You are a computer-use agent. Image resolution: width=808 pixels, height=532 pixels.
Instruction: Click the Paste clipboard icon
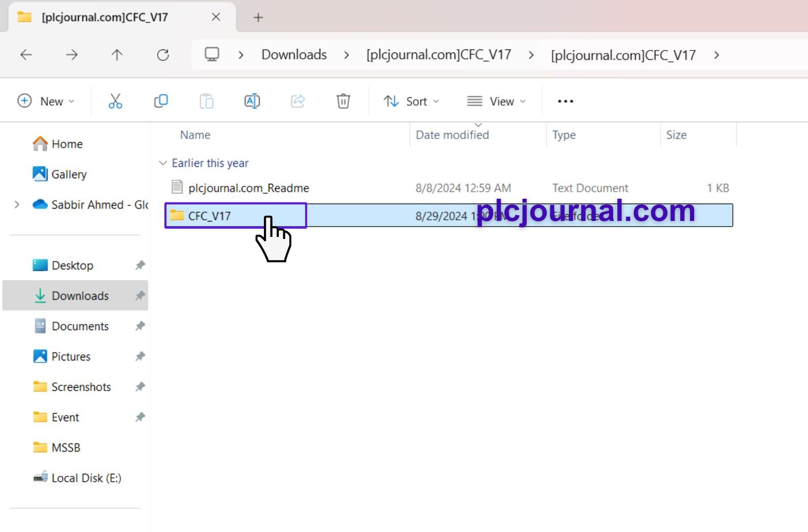pos(207,101)
